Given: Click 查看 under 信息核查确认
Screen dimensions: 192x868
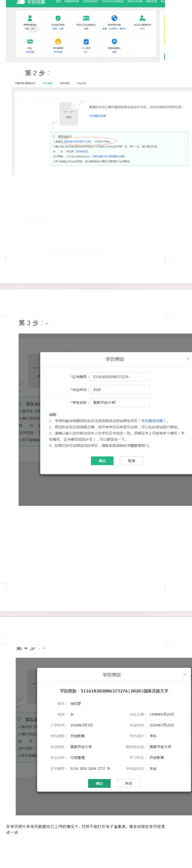Looking at the screenshot, I should coord(114,52).
